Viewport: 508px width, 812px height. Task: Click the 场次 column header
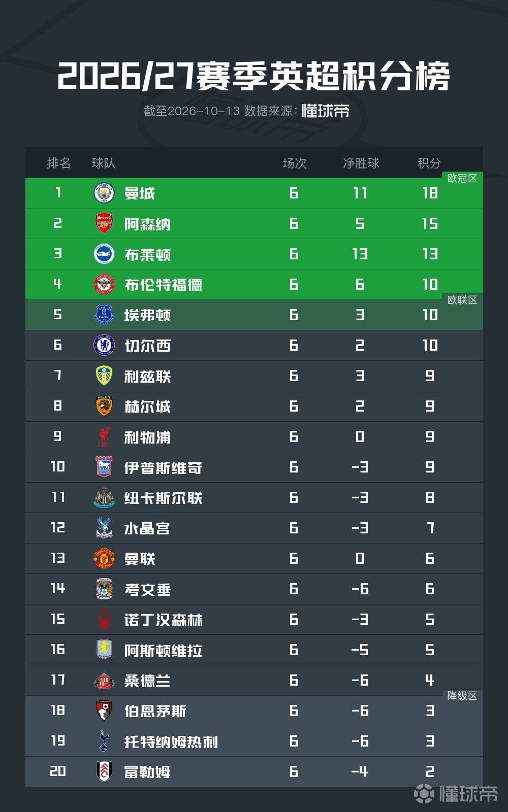[295, 163]
